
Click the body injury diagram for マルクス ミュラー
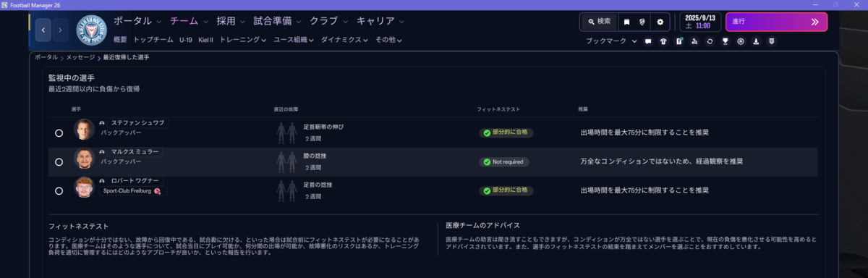[287, 161]
